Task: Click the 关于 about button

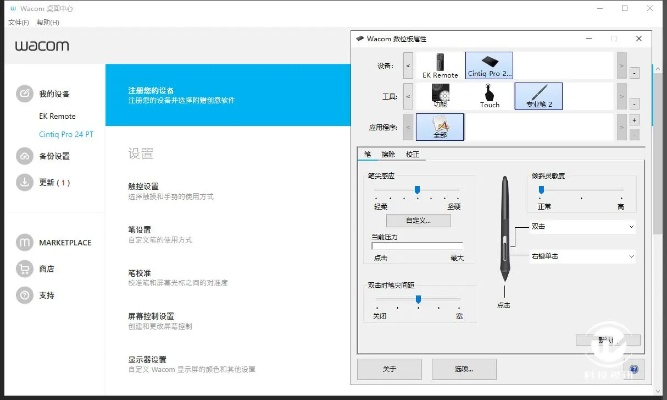Action: coord(389,369)
